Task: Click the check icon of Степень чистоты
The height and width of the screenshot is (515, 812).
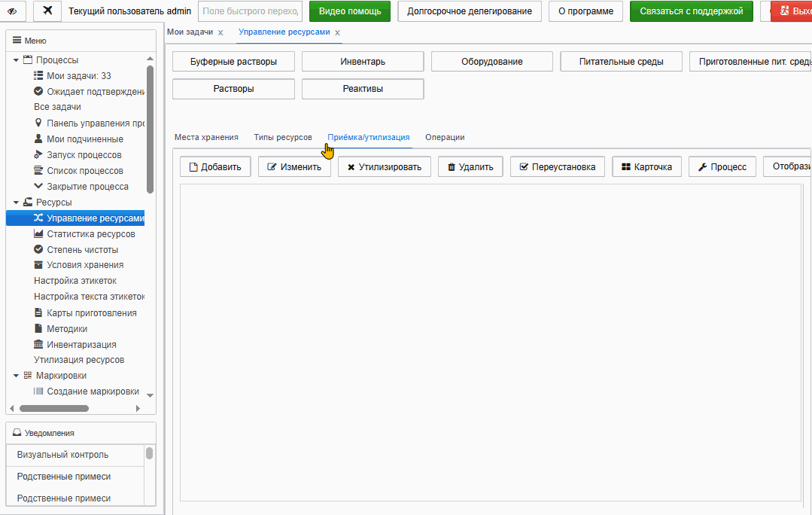Action: (38, 249)
